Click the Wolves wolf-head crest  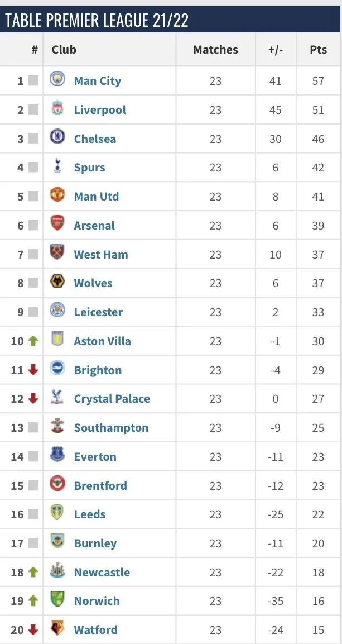pyautogui.click(x=57, y=282)
